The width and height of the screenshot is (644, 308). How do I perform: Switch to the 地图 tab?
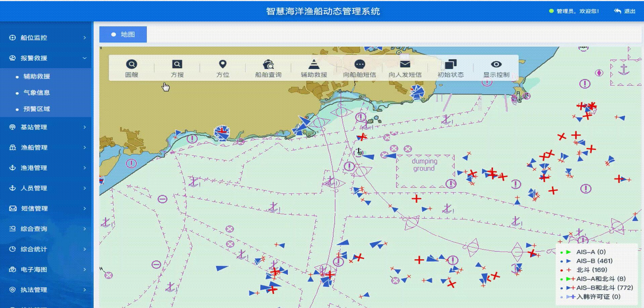123,34
